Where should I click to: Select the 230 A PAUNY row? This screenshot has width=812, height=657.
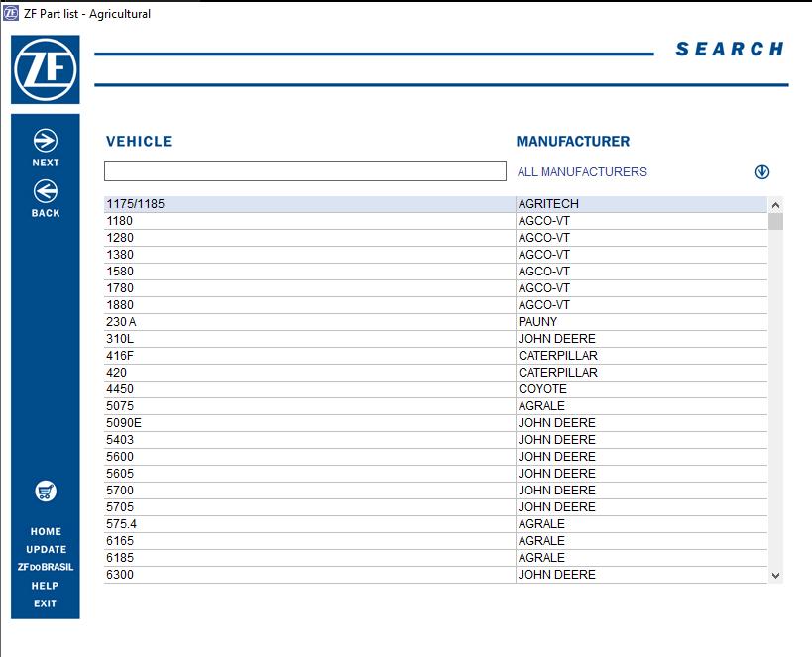coord(297,322)
